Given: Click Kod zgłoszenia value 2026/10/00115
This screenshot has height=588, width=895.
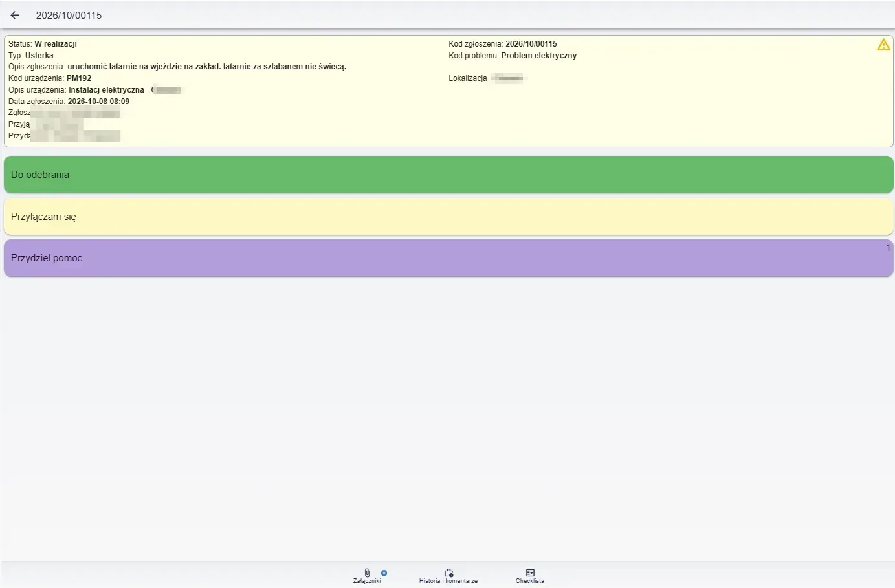Looking at the screenshot, I should [x=531, y=44].
